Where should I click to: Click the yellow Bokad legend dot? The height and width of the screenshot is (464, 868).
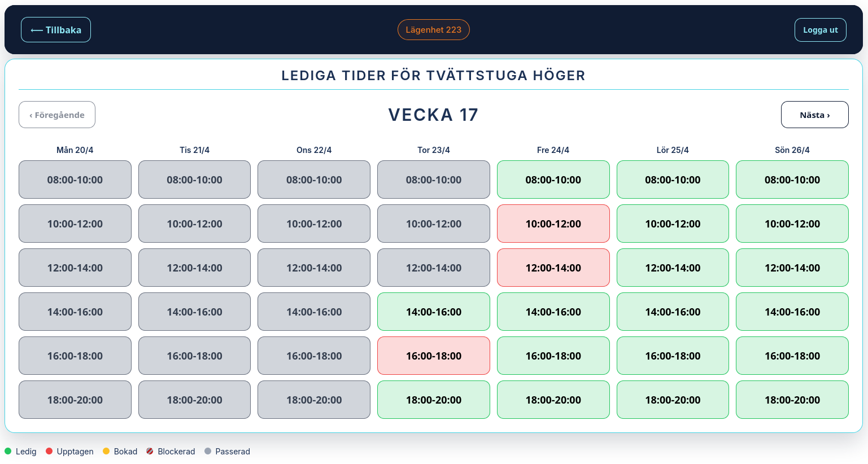point(106,451)
